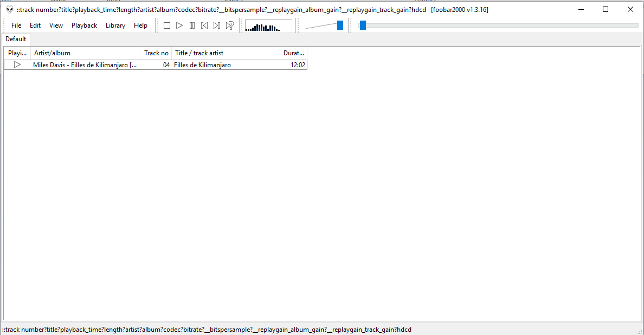Open the File menu
Screen dimensions: 644x335
click(16, 25)
